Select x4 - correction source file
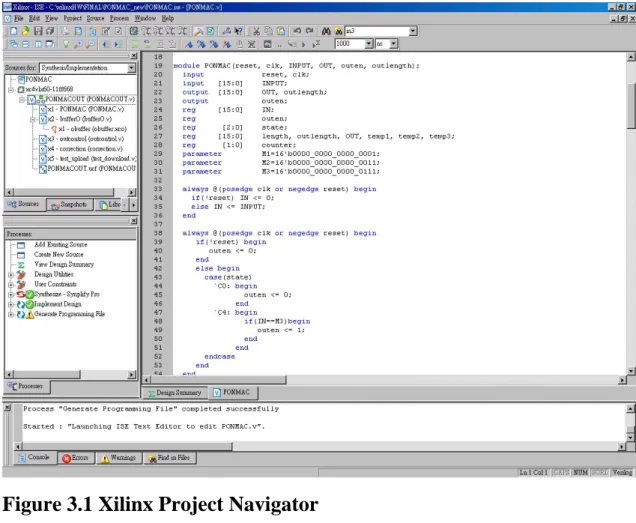Screen dimensions: 636x523 click(85, 149)
